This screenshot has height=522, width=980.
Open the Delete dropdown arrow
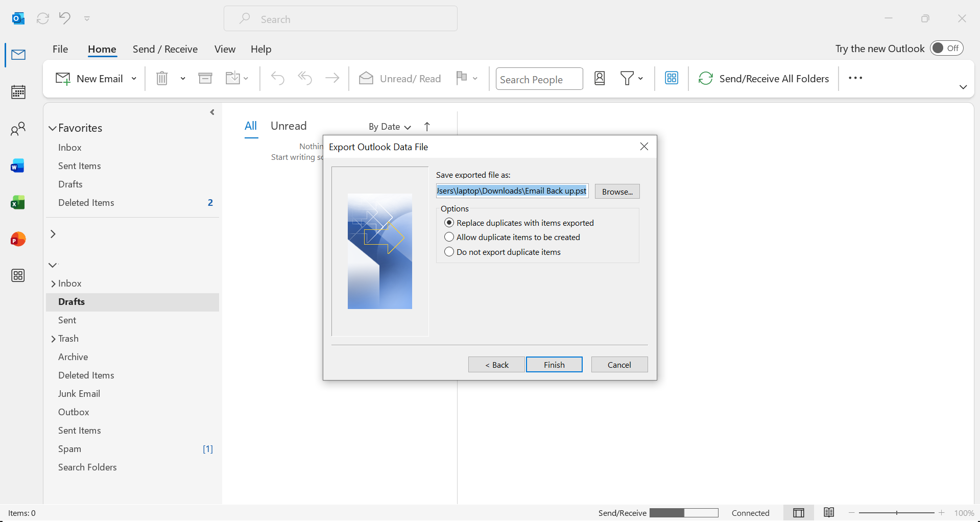182,79
